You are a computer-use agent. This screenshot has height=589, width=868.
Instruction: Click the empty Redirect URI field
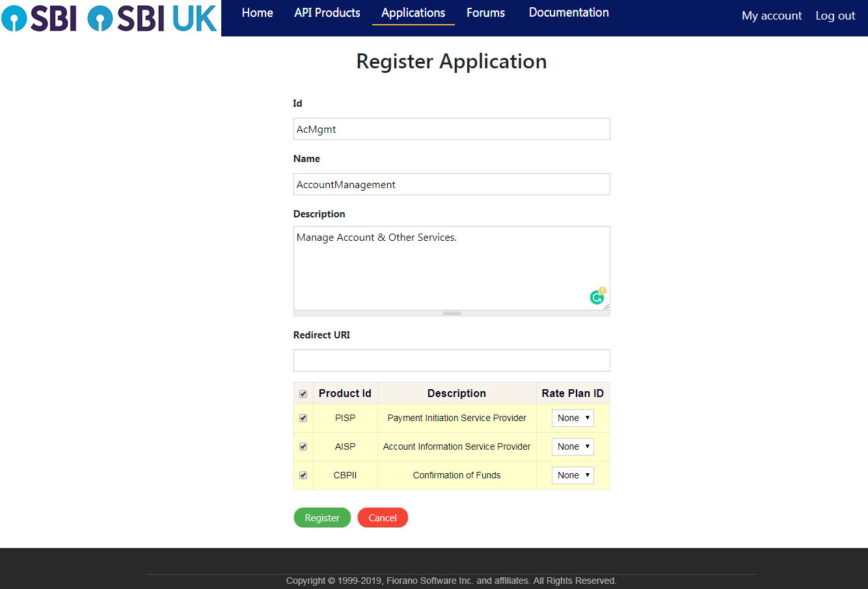click(452, 361)
